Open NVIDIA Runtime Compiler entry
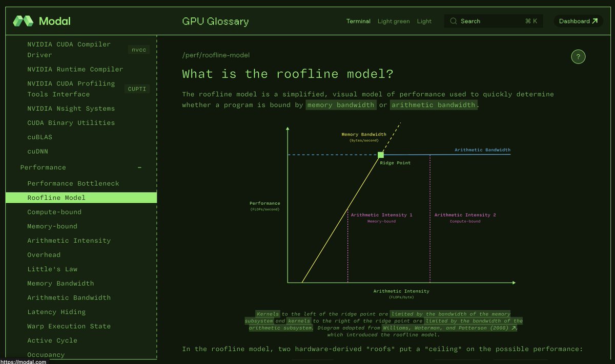Image resolution: width=615 pixels, height=364 pixels. point(75,69)
